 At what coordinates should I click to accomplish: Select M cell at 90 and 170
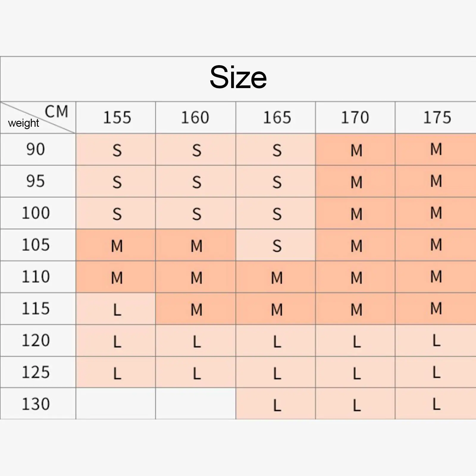[x=355, y=149]
